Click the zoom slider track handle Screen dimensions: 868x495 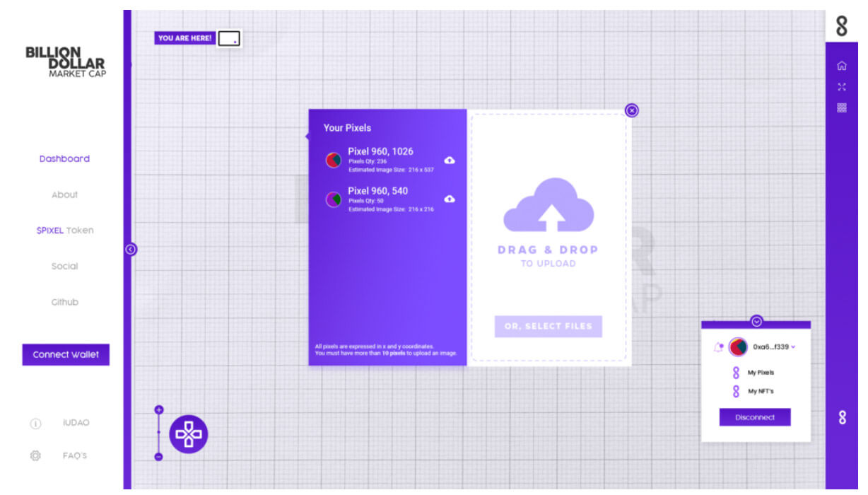coord(159,431)
